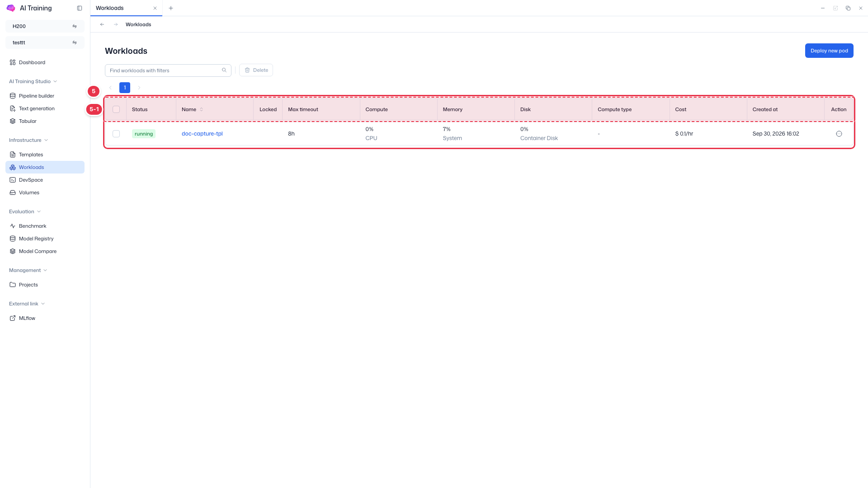Toggle the select-all header checkbox
The image size is (868, 488).
(x=116, y=109)
